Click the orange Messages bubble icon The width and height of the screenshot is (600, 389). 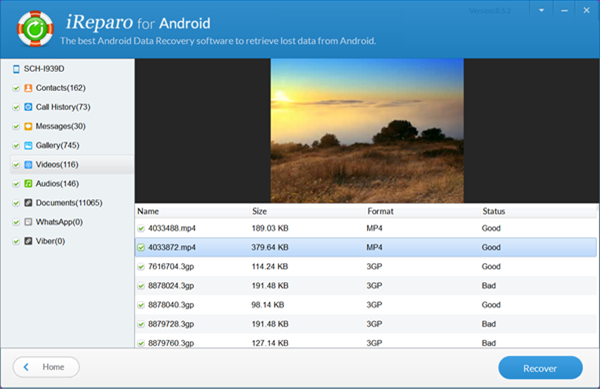pyautogui.click(x=28, y=126)
